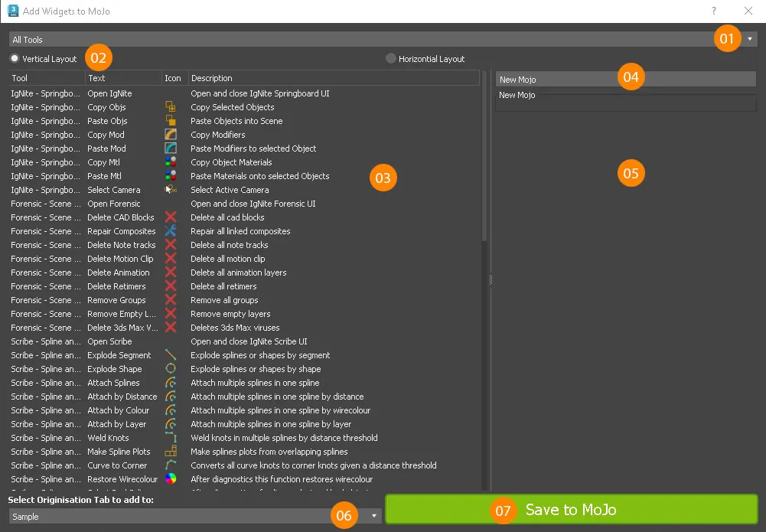Click the Paste Mtl colored spheres icon
This screenshot has width=766, height=532.
click(171, 176)
